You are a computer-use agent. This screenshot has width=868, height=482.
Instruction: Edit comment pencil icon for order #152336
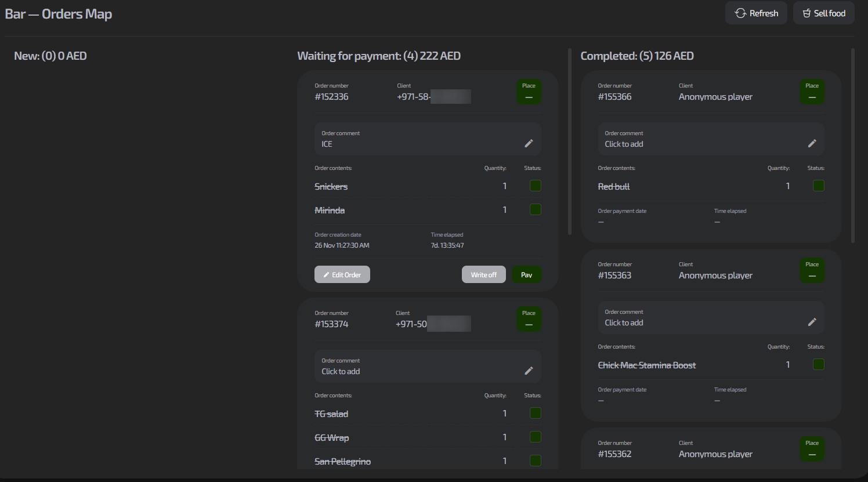(529, 143)
